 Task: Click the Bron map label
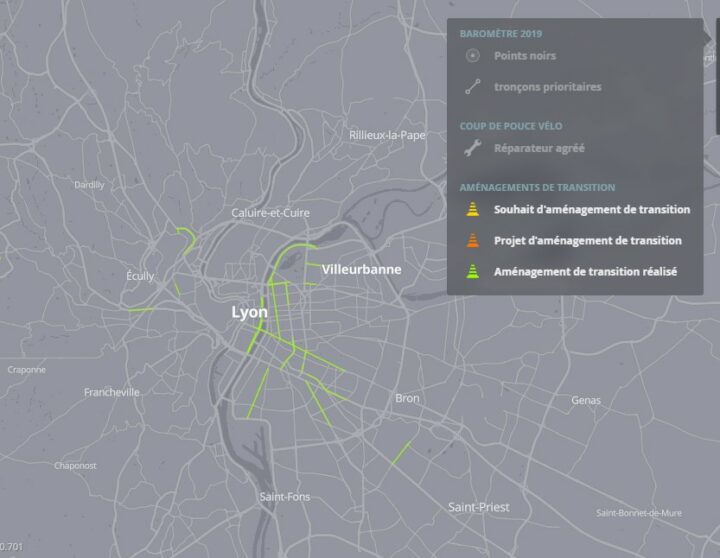(x=407, y=398)
